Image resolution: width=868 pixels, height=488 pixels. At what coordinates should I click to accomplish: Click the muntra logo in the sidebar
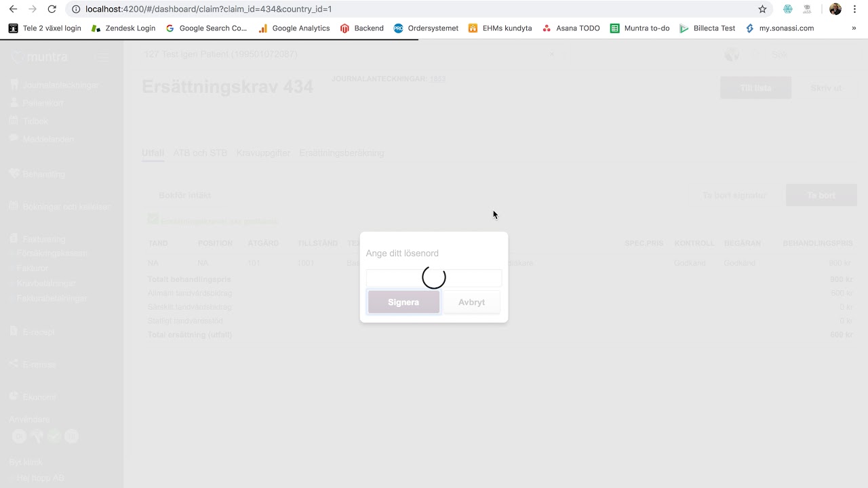[39, 57]
